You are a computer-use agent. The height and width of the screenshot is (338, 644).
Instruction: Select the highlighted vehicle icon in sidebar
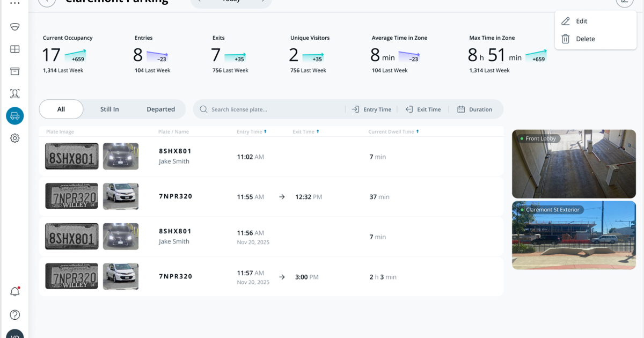tap(15, 116)
